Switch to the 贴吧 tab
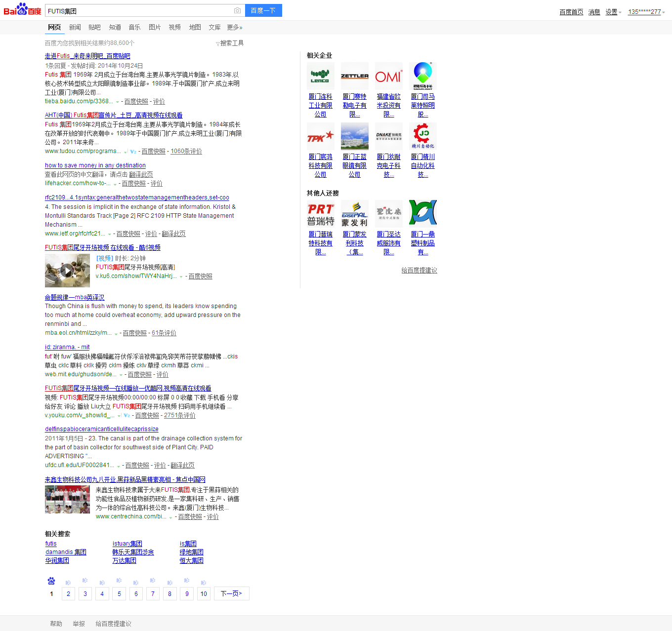The width and height of the screenshot is (672, 631). pos(94,27)
